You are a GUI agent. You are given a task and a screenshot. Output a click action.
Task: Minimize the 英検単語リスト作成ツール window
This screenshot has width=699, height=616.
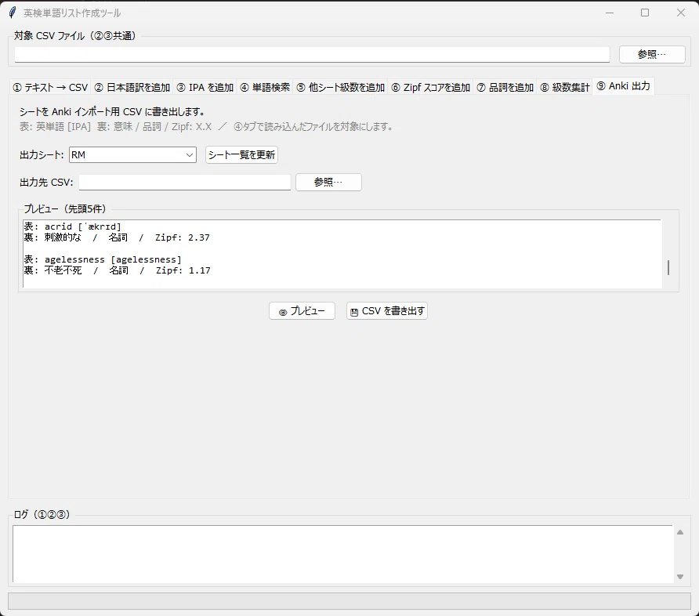[x=610, y=13]
